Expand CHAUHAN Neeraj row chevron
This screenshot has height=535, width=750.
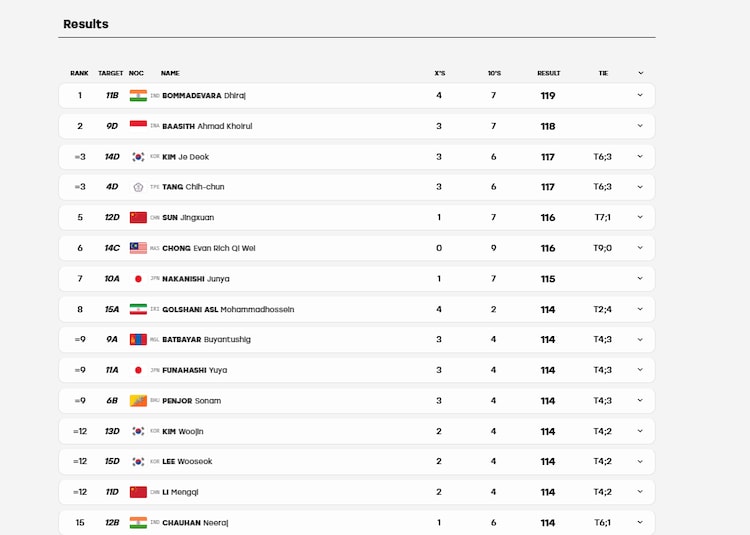coord(640,522)
